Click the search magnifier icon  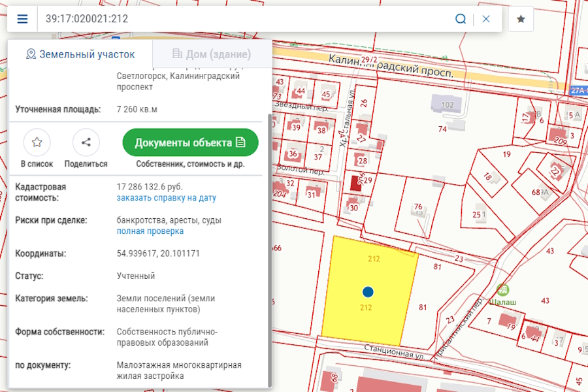coord(462,18)
